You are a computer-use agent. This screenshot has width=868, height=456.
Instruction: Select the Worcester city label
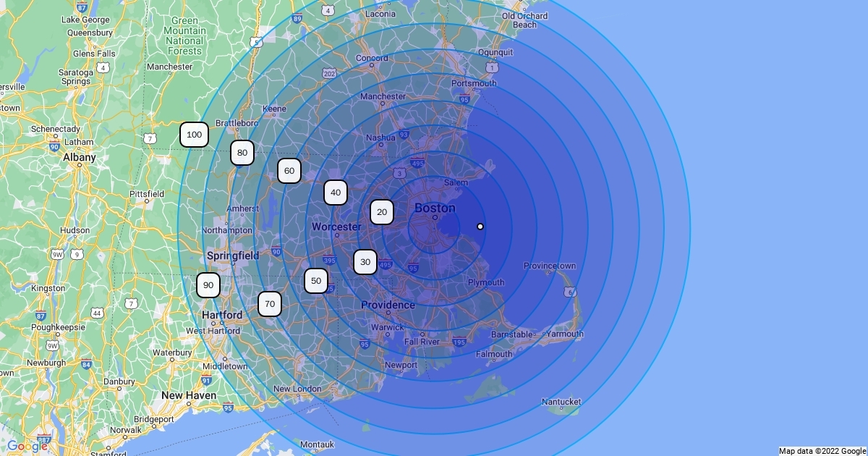pyautogui.click(x=336, y=227)
